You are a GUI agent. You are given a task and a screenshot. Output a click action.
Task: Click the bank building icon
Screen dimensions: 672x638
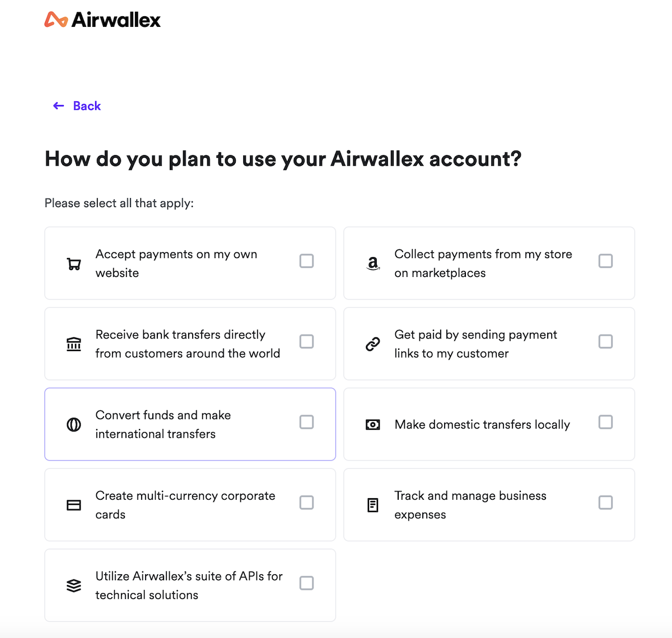pyautogui.click(x=73, y=344)
